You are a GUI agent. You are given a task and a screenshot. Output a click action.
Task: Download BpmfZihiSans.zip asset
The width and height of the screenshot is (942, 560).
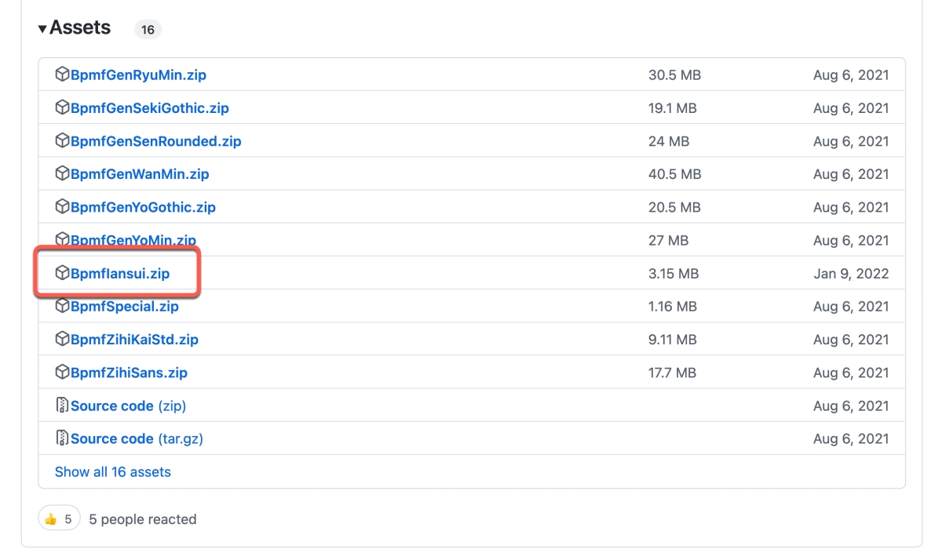[x=129, y=373]
